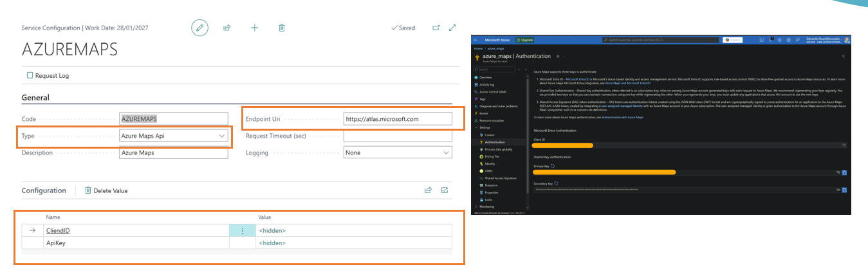Copy the Primary Key value icon
The width and height of the screenshot is (868, 278).
(x=844, y=172)
